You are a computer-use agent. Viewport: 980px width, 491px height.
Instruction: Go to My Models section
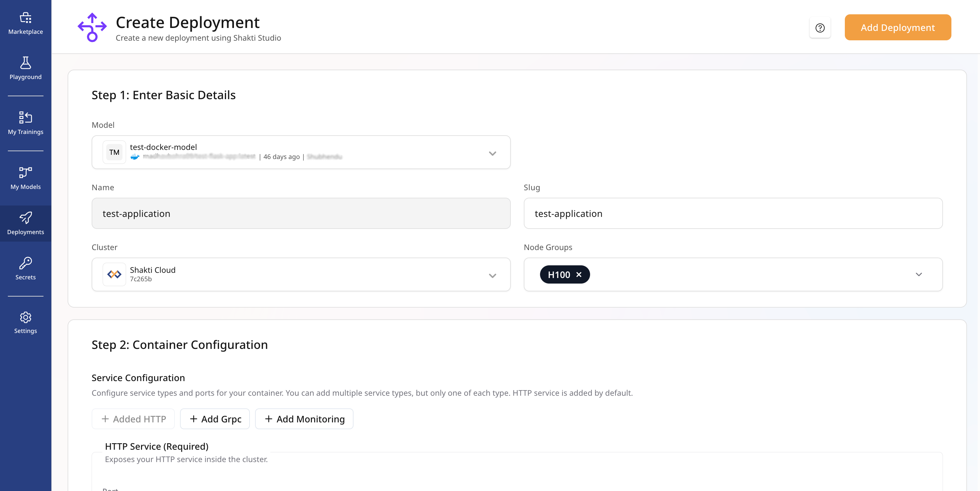[x=25, y=178]
